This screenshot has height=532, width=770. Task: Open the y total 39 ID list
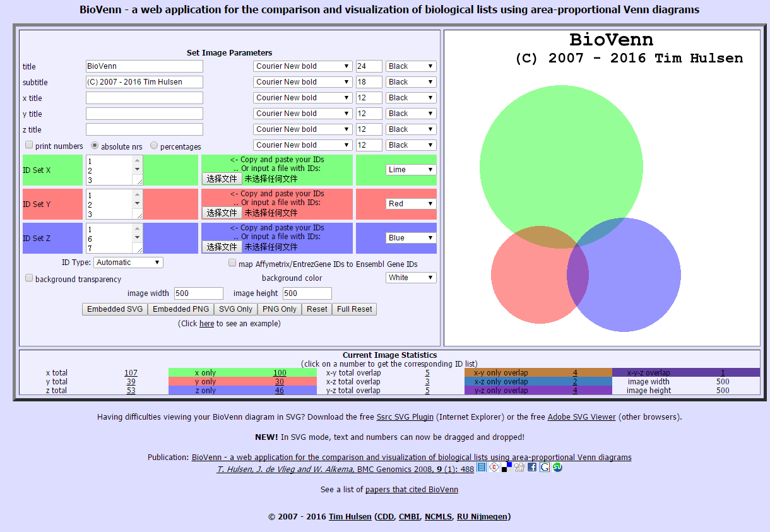(131, 382)
